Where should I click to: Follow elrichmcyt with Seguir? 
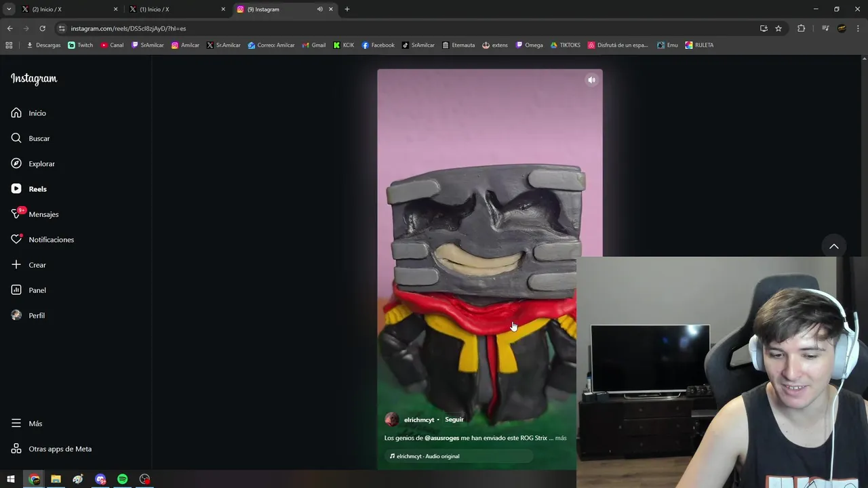click(454, 420)
